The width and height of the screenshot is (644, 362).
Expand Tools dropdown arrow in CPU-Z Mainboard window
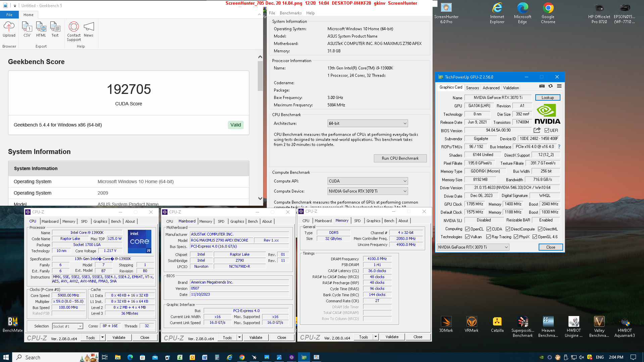(x=239, y=338)
